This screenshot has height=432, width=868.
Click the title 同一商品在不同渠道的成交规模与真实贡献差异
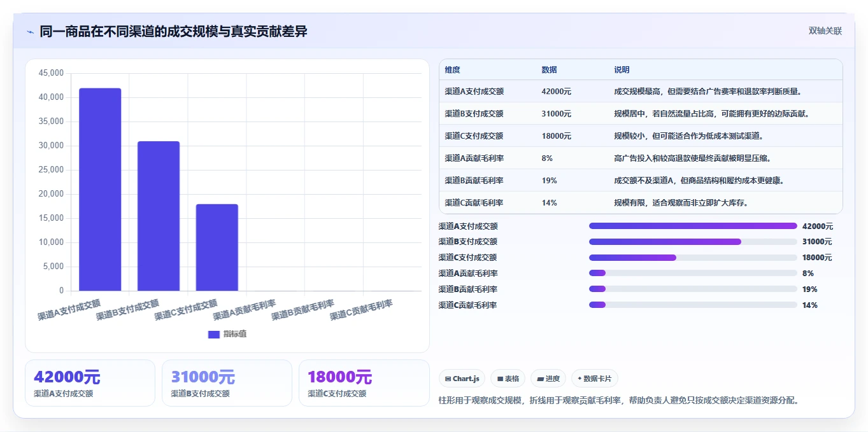(x=173, y=31)
